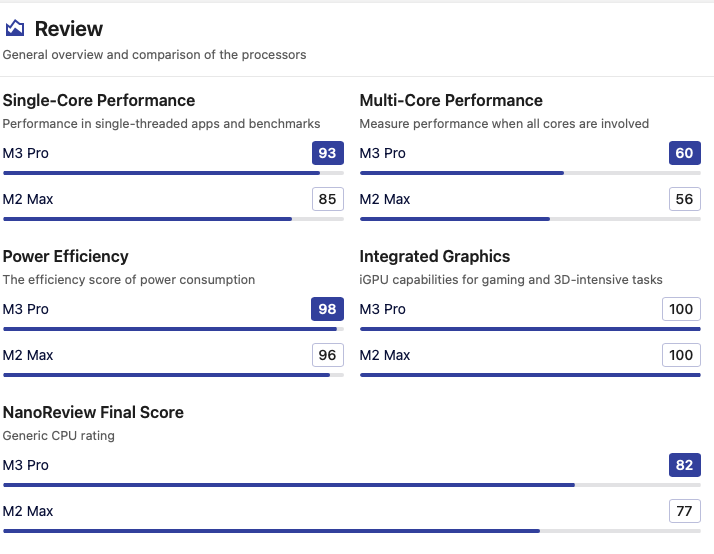Select the Multi-Core Performance heading
The width and height of the screenshot is (714, 554).
pyautogui.click(x=451, y=100)
